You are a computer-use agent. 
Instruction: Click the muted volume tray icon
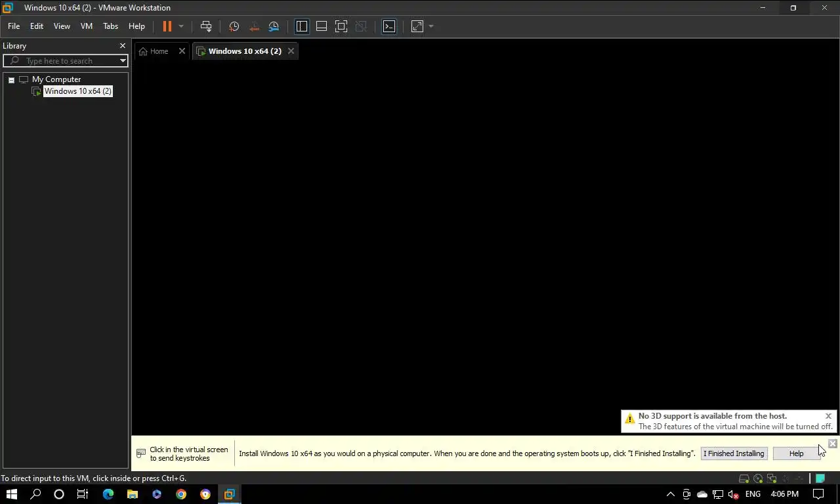click(x=734, y=494)
